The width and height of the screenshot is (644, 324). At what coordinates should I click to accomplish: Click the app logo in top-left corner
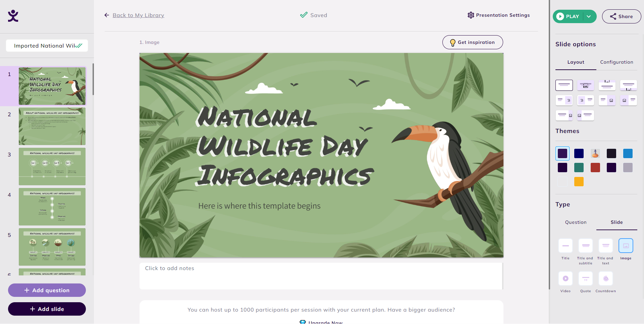13,16
